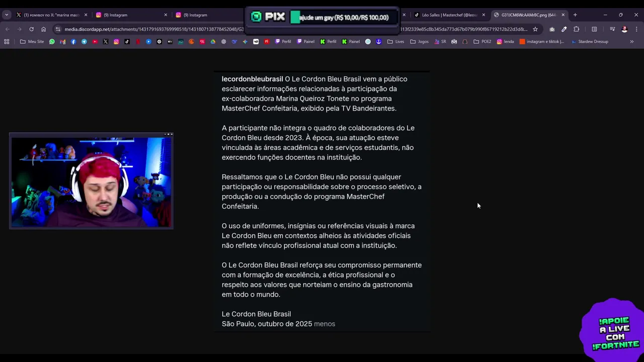Click the site information icon in address bar
The width and height of the screenshot is (644, 362).
click(x=58, y=29)
